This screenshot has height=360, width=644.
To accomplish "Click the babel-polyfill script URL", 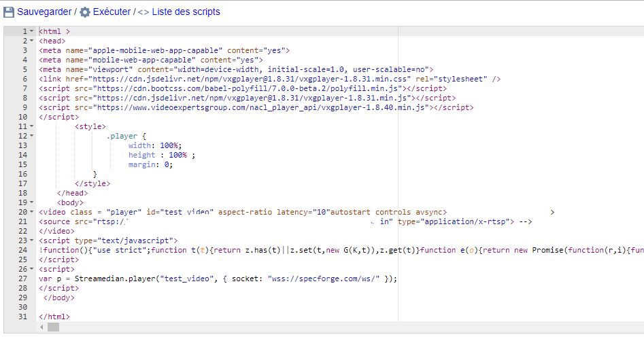I will [248, 88].
